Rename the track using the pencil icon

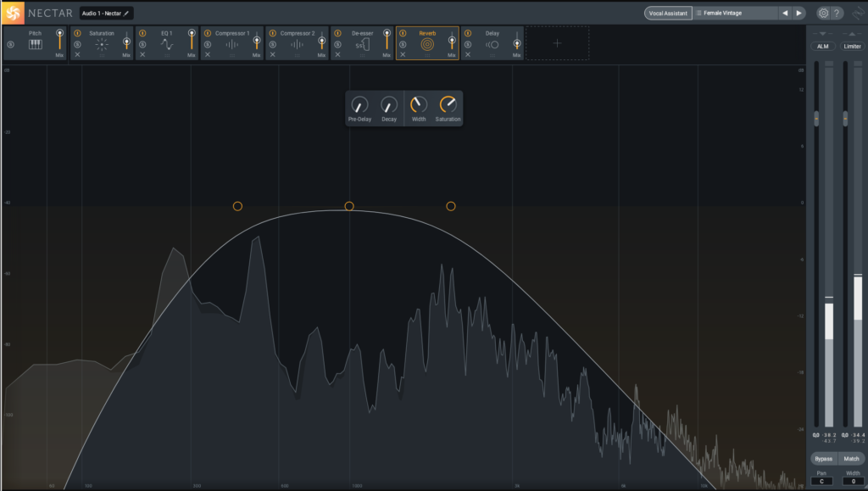tap(126, 14)
